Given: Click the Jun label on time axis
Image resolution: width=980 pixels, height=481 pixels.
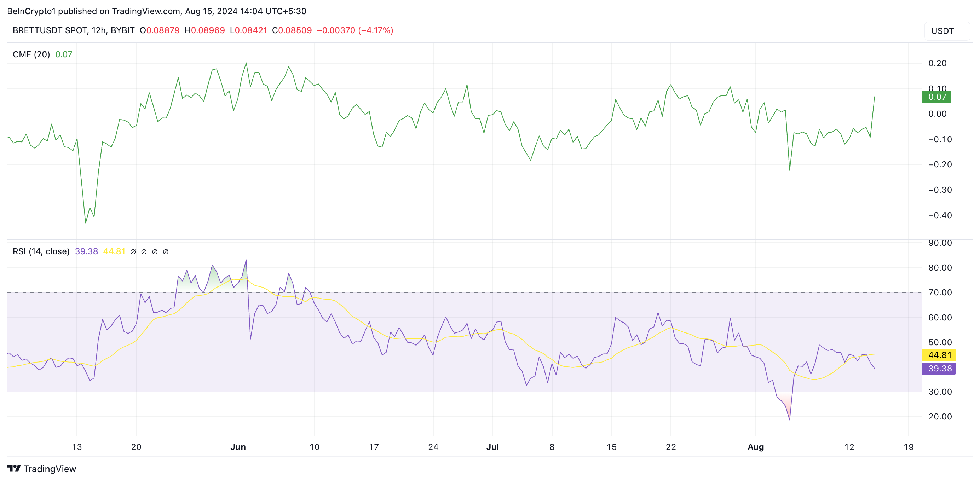Looking at the screenshot, I should pyautogui.click(x=238, y=447).
